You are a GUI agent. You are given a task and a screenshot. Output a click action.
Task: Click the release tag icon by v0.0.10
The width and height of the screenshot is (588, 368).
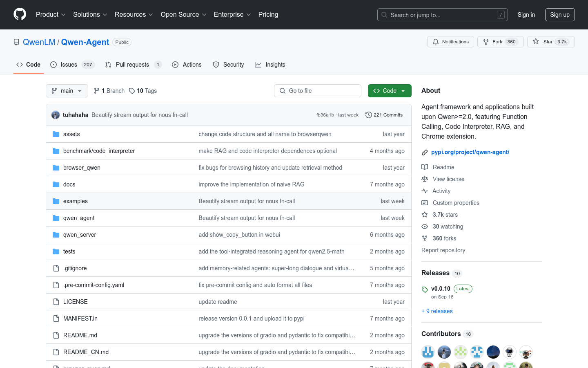(425, 289)
